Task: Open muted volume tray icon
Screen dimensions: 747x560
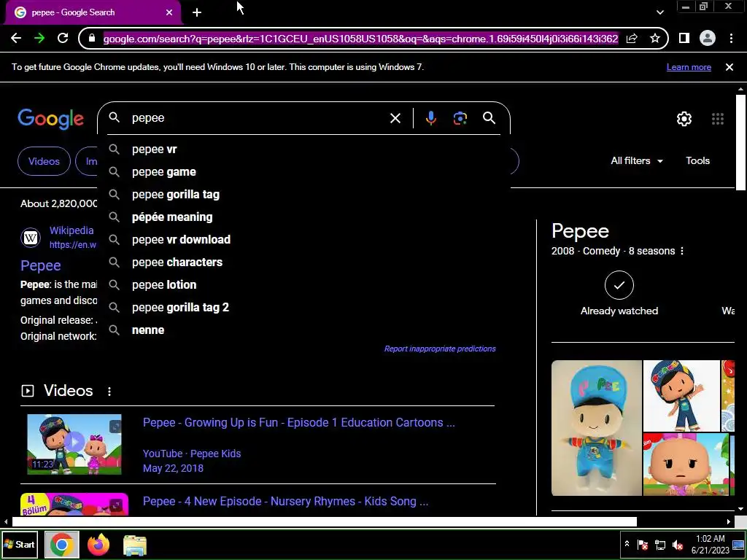Action: 678,545
